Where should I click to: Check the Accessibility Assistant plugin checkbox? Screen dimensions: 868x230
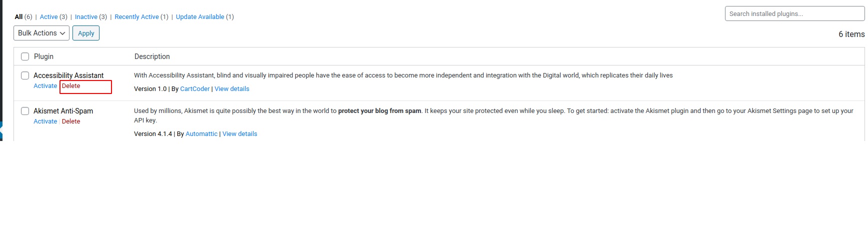[x=25, y=75]
